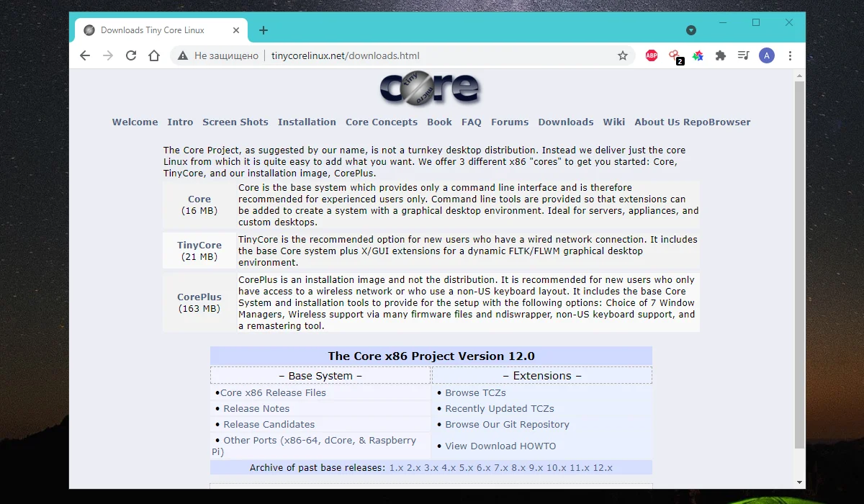Click the address bar URL
Image resolution: width=864 pixels, height=504 pixels.
pyautogui.click(x=345, y=55)
